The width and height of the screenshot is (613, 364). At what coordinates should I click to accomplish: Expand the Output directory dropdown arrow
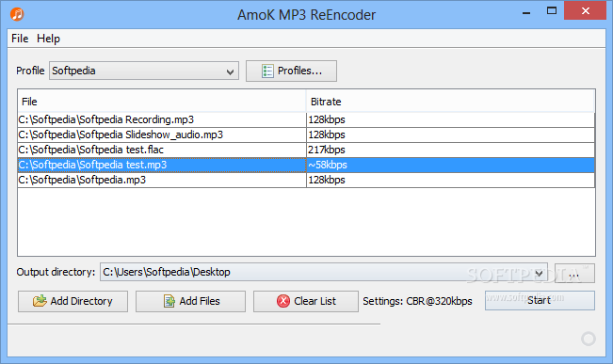point(540,273)
